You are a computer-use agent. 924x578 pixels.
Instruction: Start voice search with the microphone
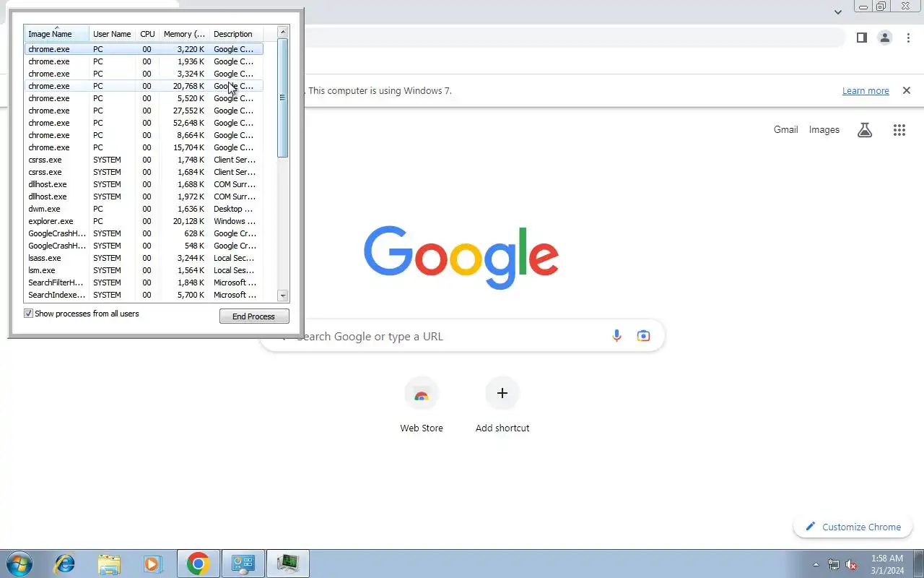[616, 336]
